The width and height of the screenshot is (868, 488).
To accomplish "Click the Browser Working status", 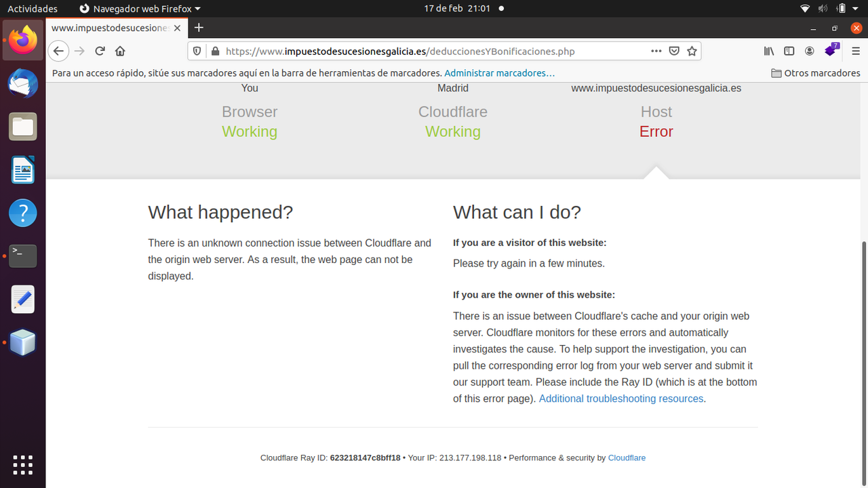I will 250,131.
